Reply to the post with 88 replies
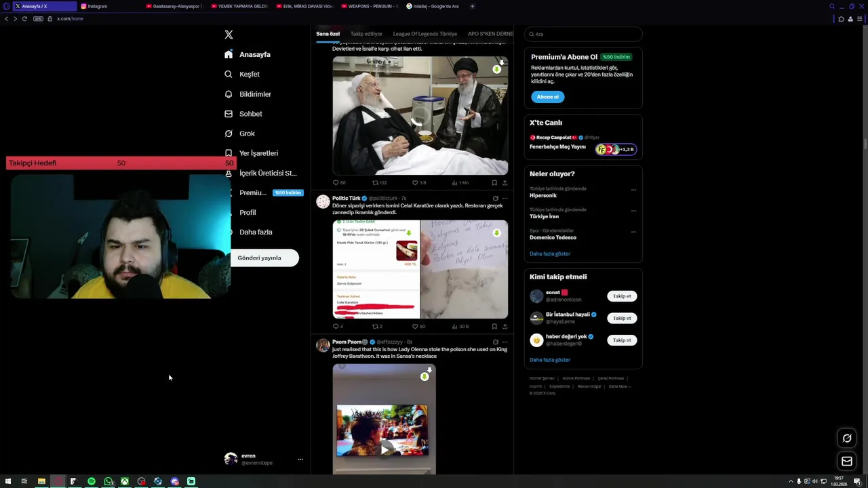The height and width of the screenshot is (488, 868). pyautogui.click(x=338, y=182)
